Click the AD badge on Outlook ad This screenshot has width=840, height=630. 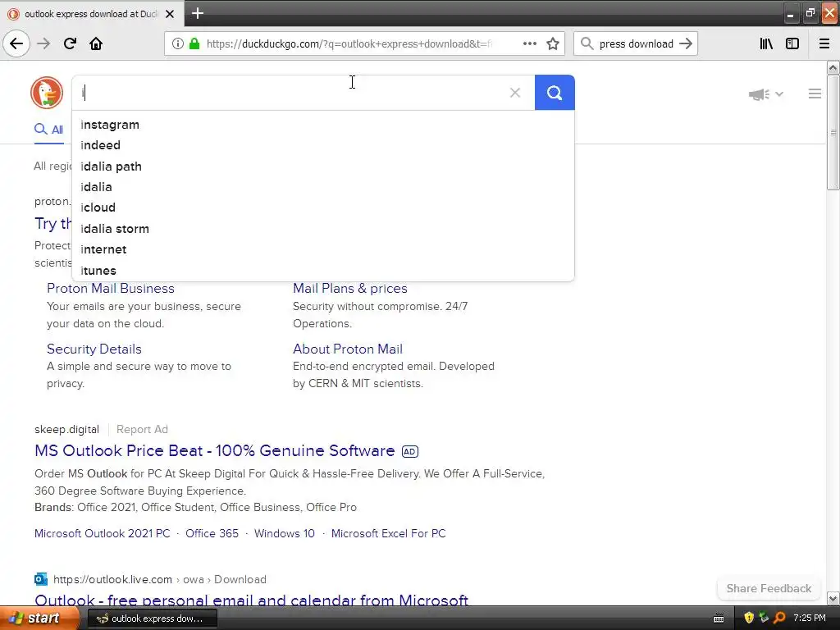[410, 452]
